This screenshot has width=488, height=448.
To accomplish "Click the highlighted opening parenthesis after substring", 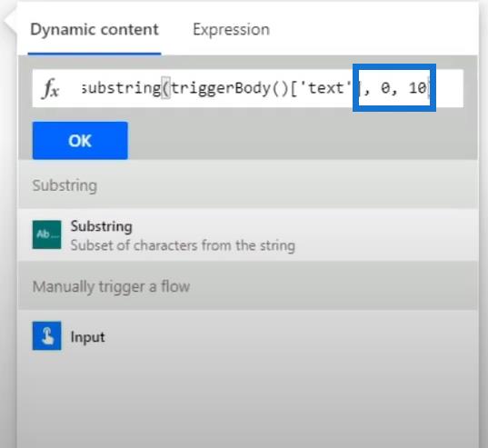I will pyautogui.click(x=166, y=88).
